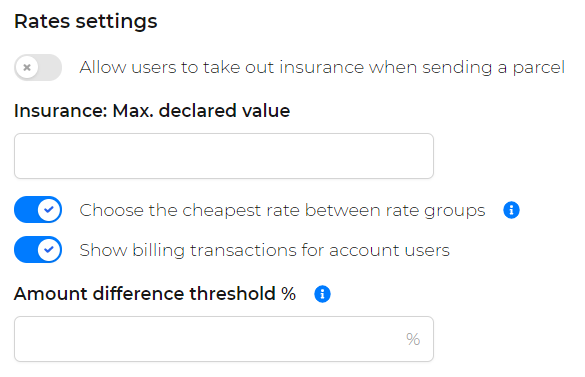
Task: Turn off billing transactions for account users
Action: pos(38,250)
